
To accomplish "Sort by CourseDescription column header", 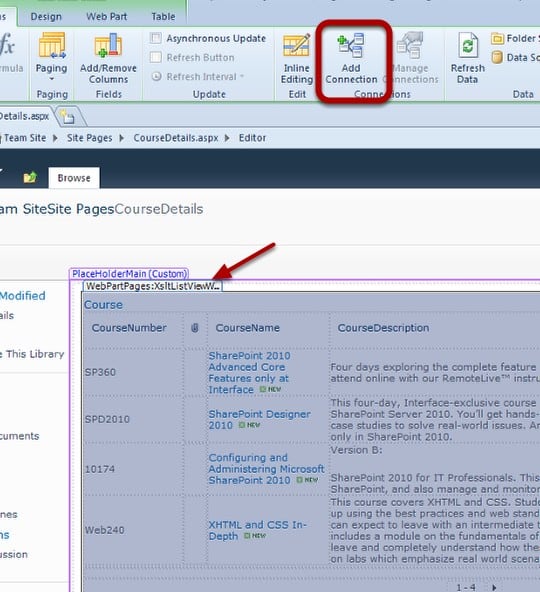I will click(x=383, y=328).
